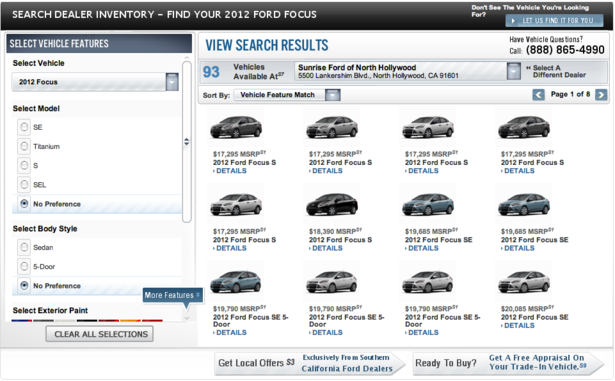The image size is (615, 381).
Task: Click '$18,390 MSRP' price text
Action: [x=335, y=232]
